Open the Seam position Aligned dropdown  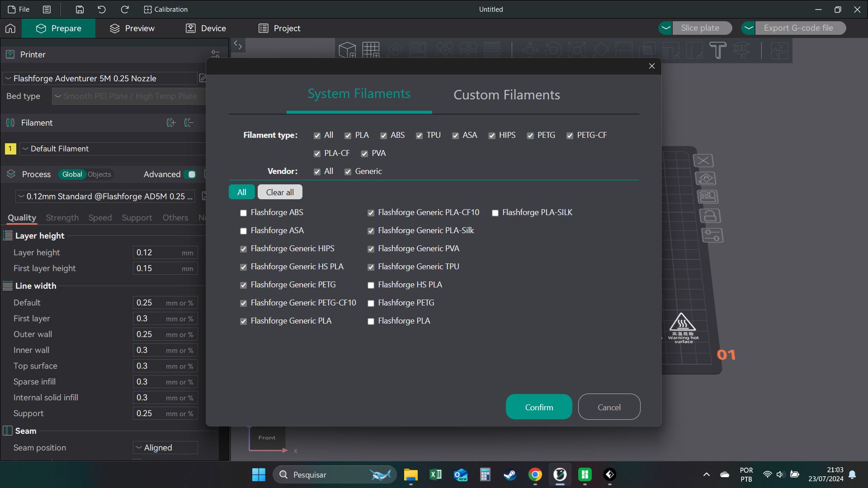pos(165,447)
